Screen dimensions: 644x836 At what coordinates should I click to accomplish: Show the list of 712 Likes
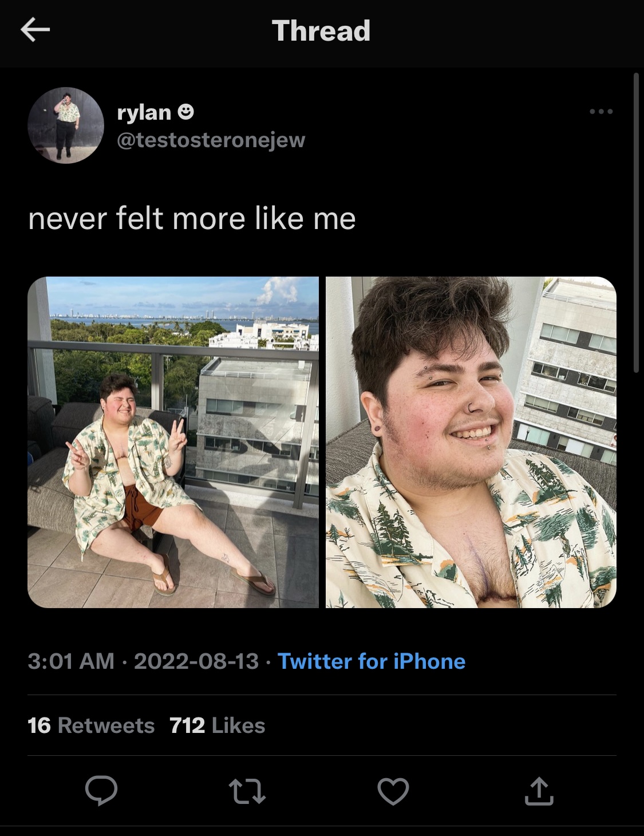218,725
